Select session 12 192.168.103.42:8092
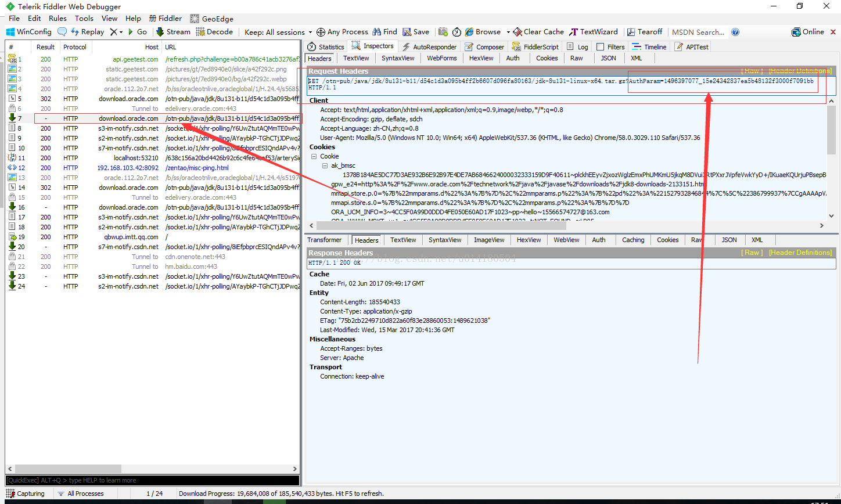Screen dimensions: 841x504 tap(153, 168)
